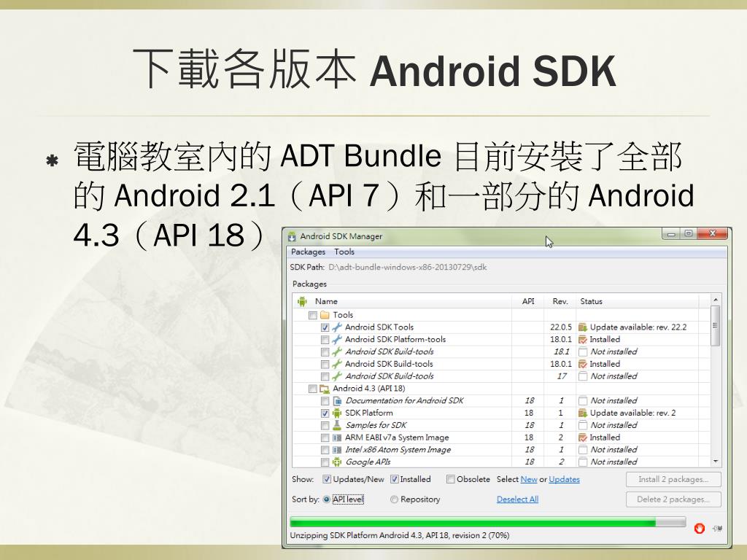Click wrench icon of Build-tools rev 17
The image size is (747, 560).
tap(337, 377)
